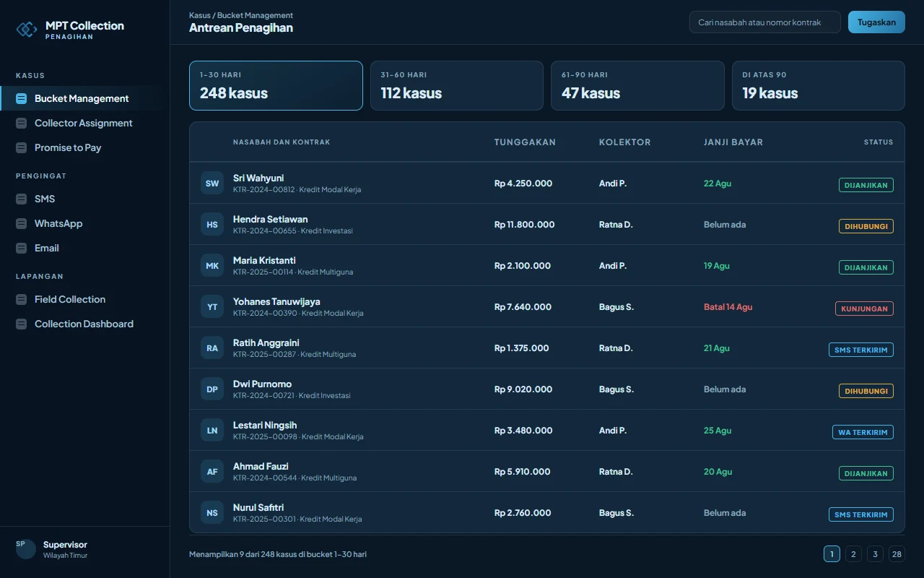Click the MK avatar for Maria Kristanti
Viewport: 924px width, 578px height.
point(212,266)
